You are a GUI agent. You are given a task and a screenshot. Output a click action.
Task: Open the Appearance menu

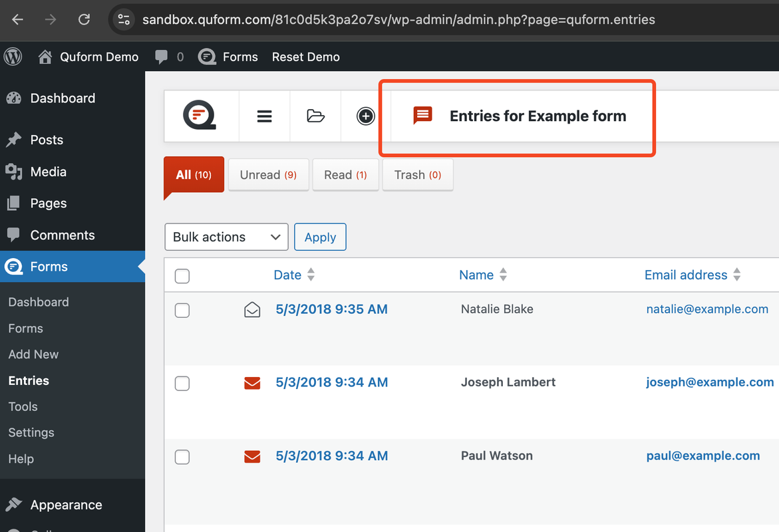66,505
